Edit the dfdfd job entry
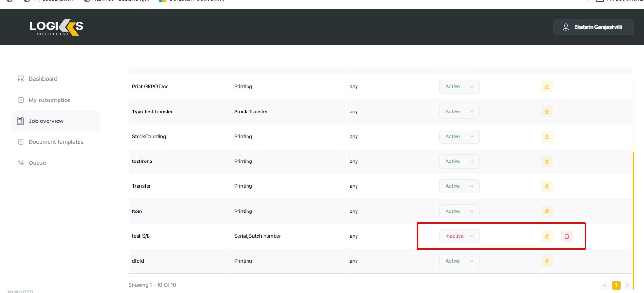Viewport: 644px width, 293px height. (x=546, y=261)
